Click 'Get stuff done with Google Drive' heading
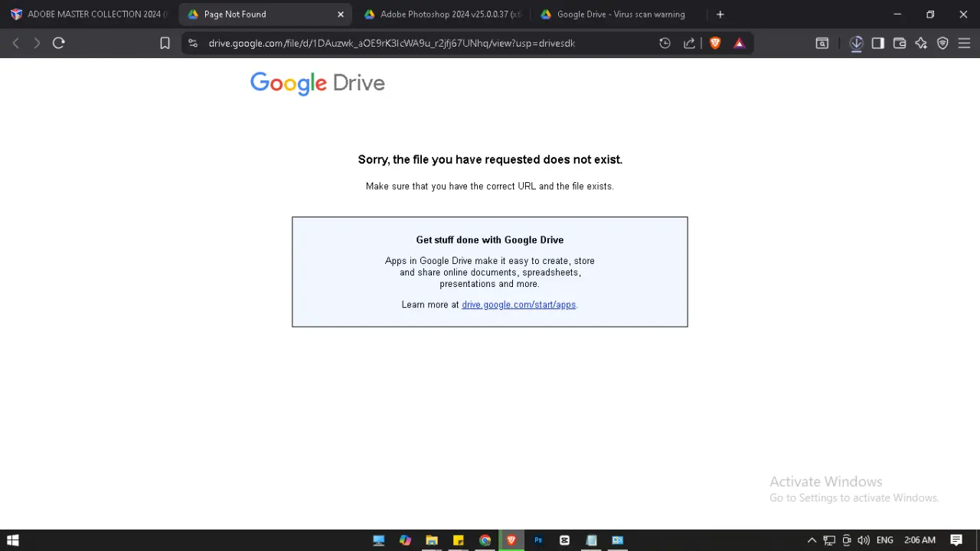The height and width of the screenshot is (551, 980). tap(490, 240)
